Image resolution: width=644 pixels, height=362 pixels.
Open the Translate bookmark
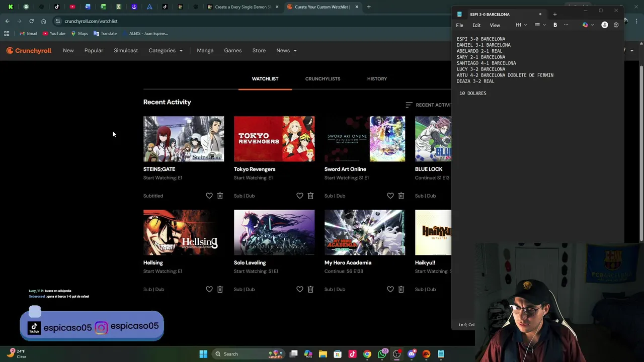point(105,33)
